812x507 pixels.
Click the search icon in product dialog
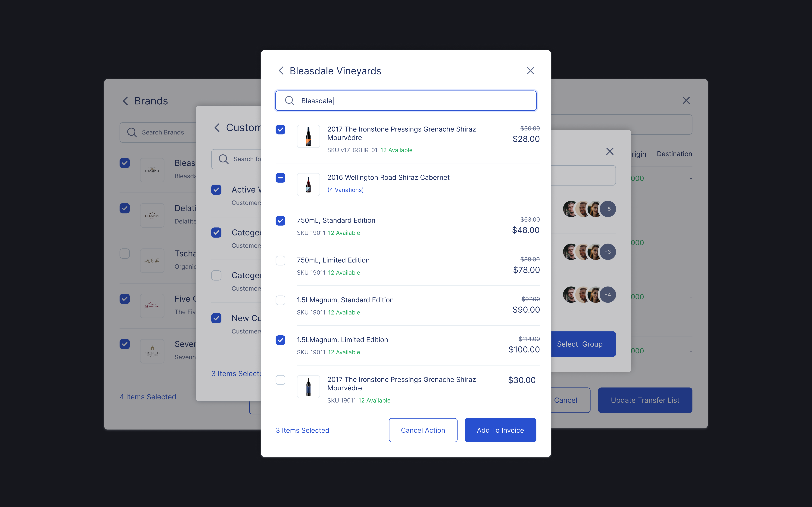click(x=290, y=100)
